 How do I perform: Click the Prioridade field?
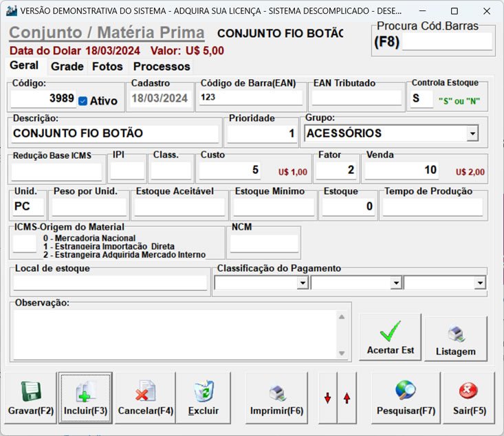(262, 133)
